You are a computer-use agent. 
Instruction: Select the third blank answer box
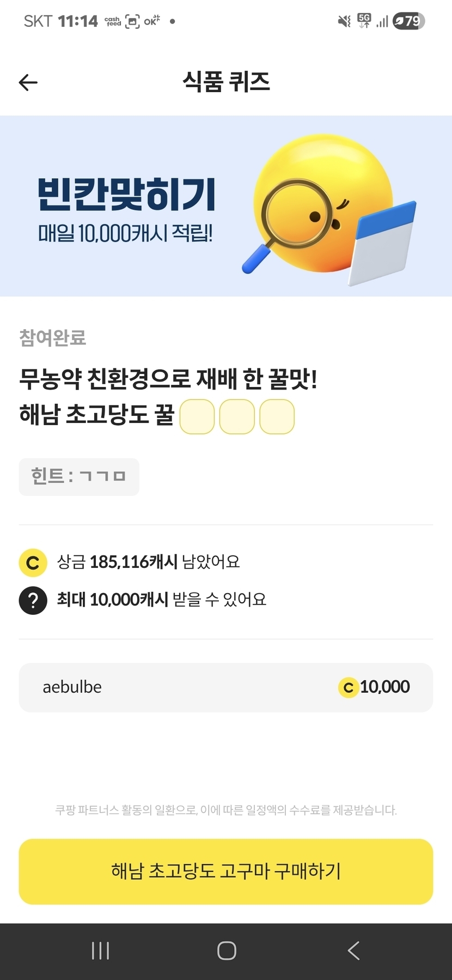[277, 417]
